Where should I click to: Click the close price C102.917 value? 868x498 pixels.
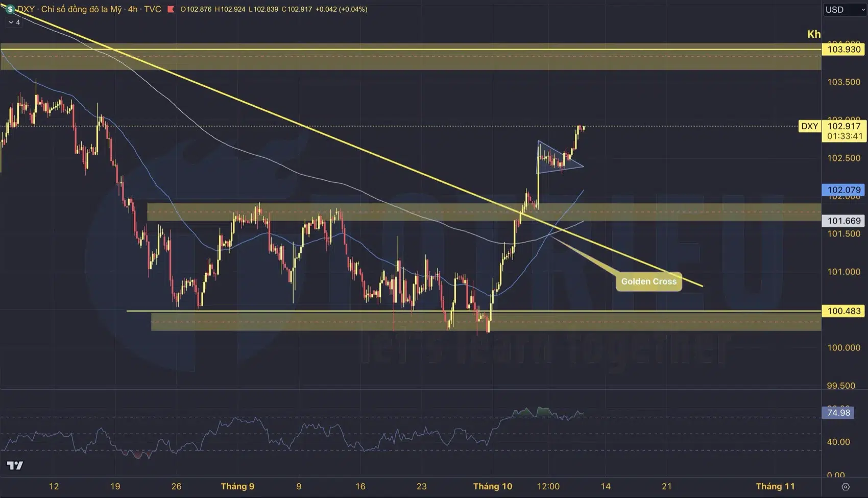pos(297,9)
